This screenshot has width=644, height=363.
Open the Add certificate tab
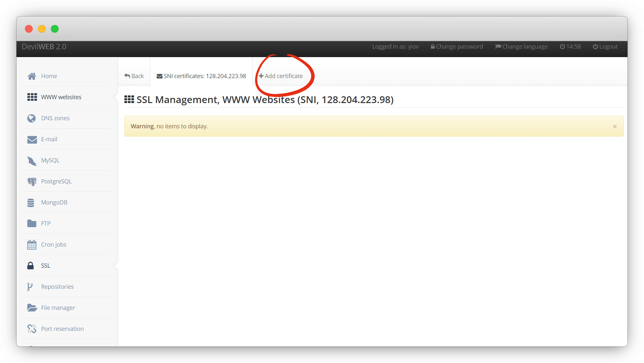pyautogui.click(x=281, y=76)
